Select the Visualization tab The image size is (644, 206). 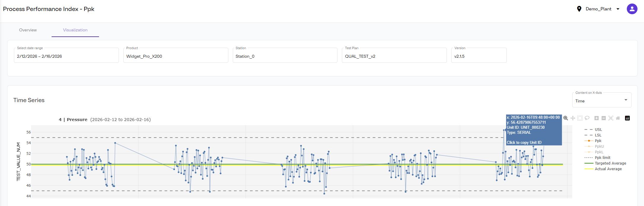(75, 30)
